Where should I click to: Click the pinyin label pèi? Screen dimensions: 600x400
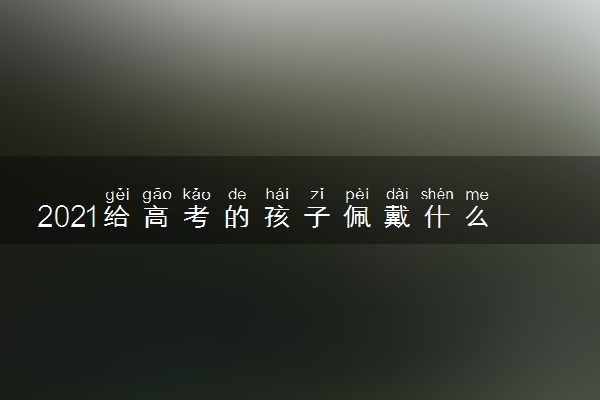[x=357, y=195]
